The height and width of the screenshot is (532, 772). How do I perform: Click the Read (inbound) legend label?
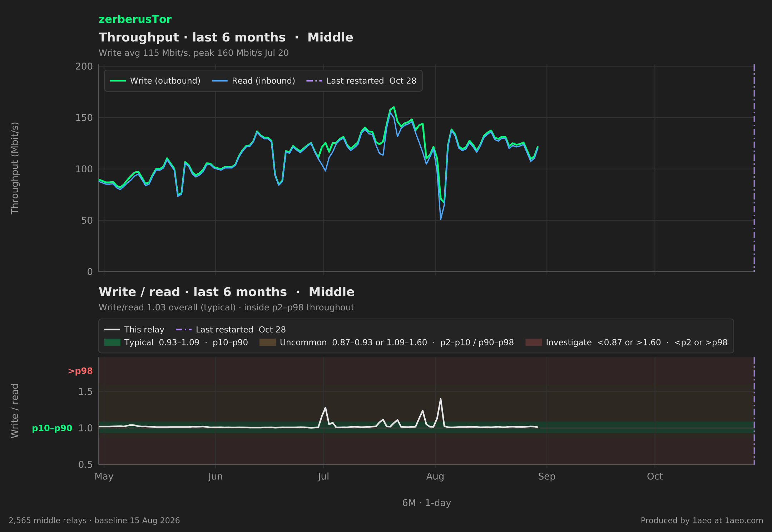(263, 81)
